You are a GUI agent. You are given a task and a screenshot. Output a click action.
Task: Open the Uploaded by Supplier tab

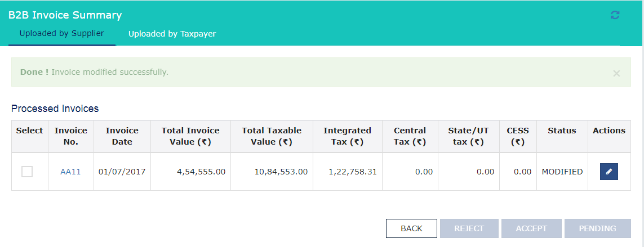61,34
